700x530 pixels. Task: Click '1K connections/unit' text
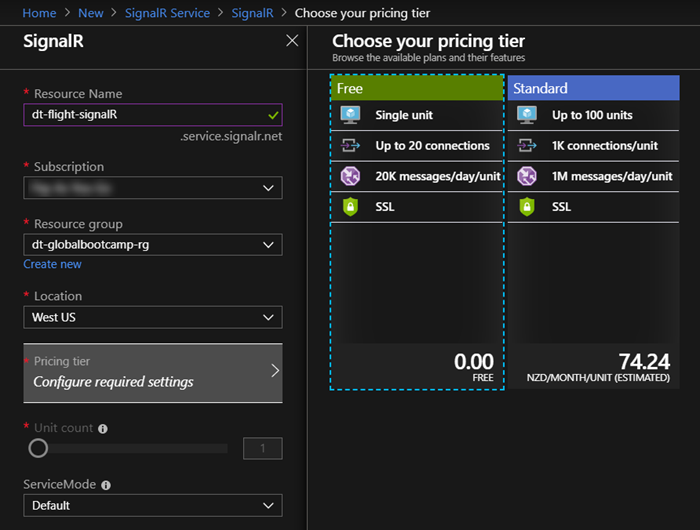[x=605, y=146]
